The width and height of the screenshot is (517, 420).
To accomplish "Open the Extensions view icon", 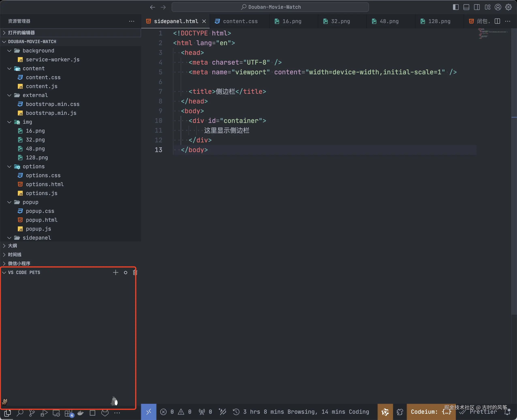I will tap(69, 413).
